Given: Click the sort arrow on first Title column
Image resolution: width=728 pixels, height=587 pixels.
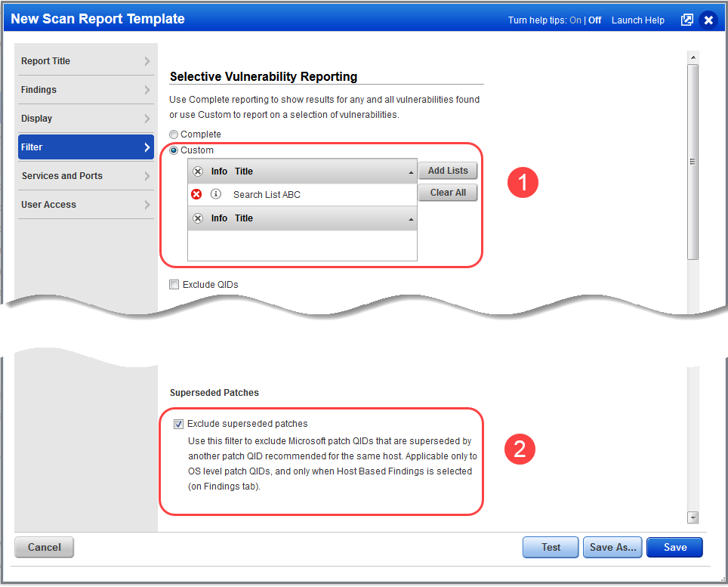Looking at the screenshot, I should click(410, 171).
